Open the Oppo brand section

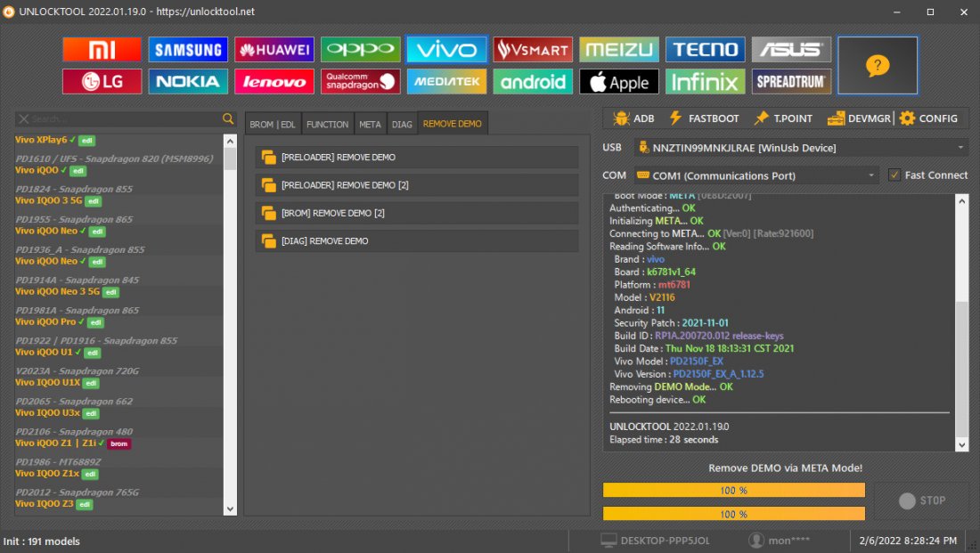361,49
